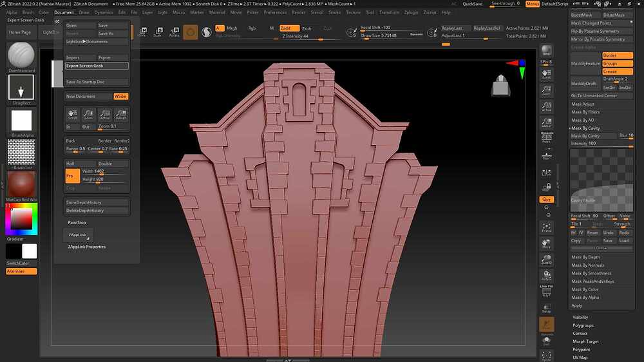Select the Scale gizmo tool icon
This screenshot has height=362, width=644.
click(158, 32)
